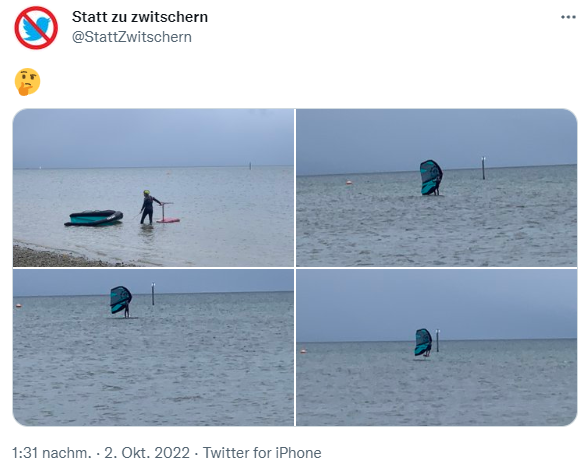583x458 pixels.
Task: Click the 1:31 nachm. timestamp
Action: pos(51,452)
